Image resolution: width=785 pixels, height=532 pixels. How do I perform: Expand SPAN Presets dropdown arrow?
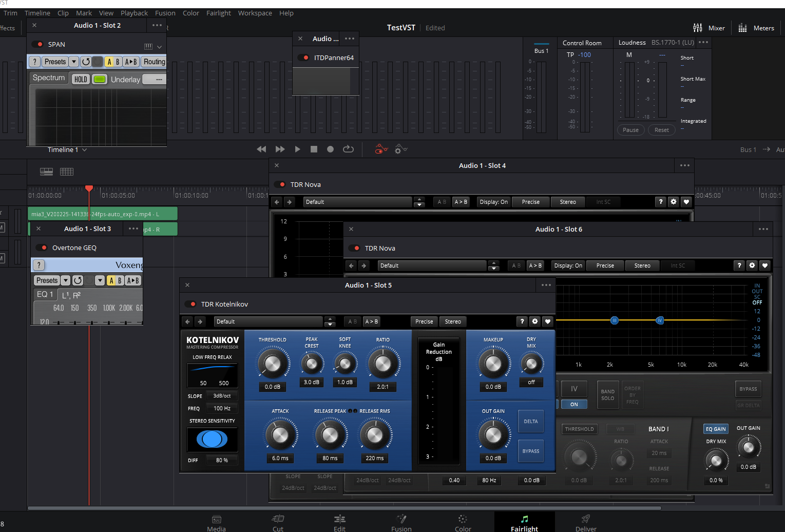pos(73,62)
